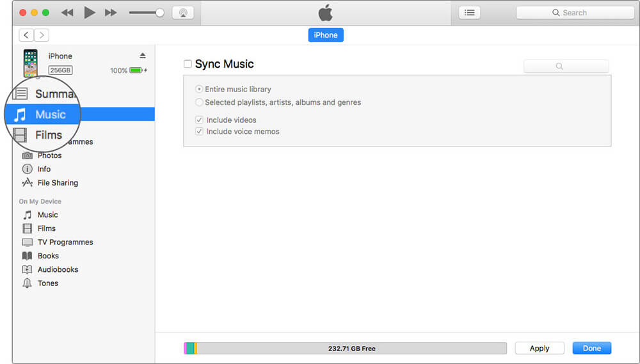Click the File Sharing app icon
640x364 pixels.
click(x=28, y=182)
